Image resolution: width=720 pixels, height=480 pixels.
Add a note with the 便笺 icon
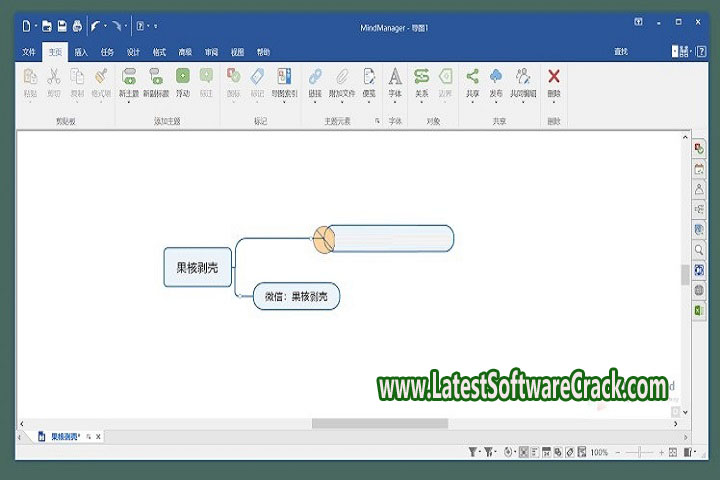(x=369, y=83)
